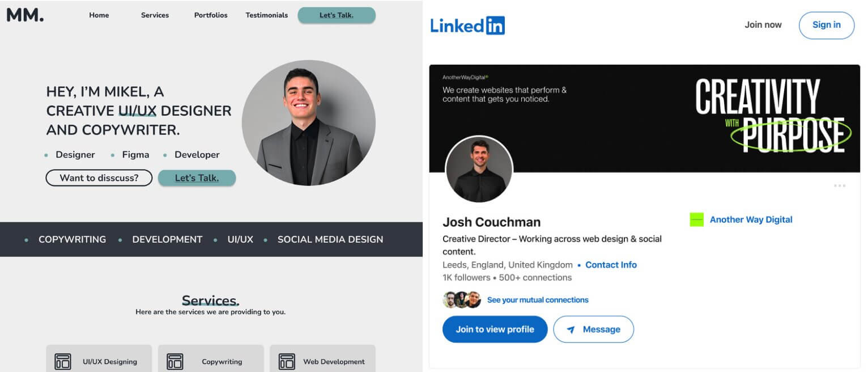Go to the Portfolios section

tap(210, 15)
